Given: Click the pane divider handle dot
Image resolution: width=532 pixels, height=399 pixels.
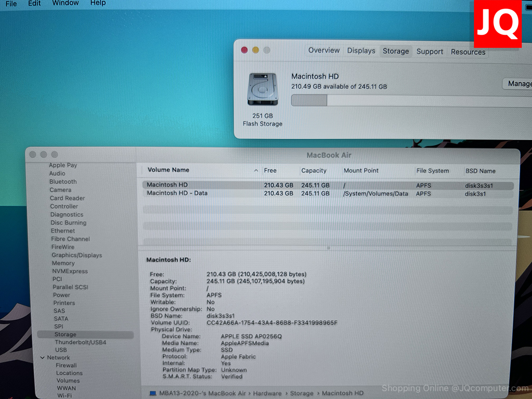Looking at the screenshot, I should (x=328, y=248).
